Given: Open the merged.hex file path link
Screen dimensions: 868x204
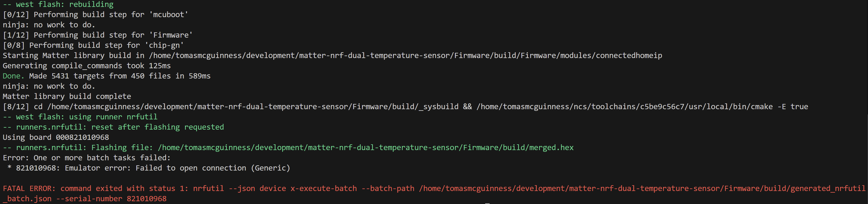Looking at the screenshot, I should tap(365, 147).
